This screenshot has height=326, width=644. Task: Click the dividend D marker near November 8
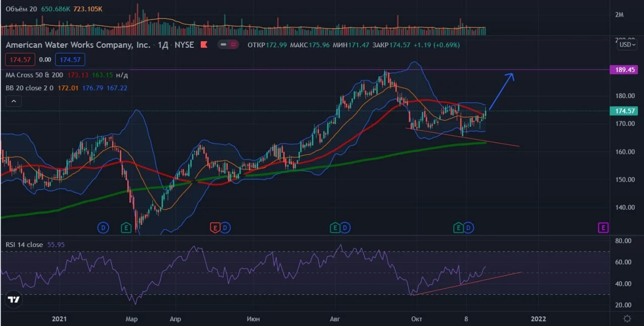[x=468, y=228]
